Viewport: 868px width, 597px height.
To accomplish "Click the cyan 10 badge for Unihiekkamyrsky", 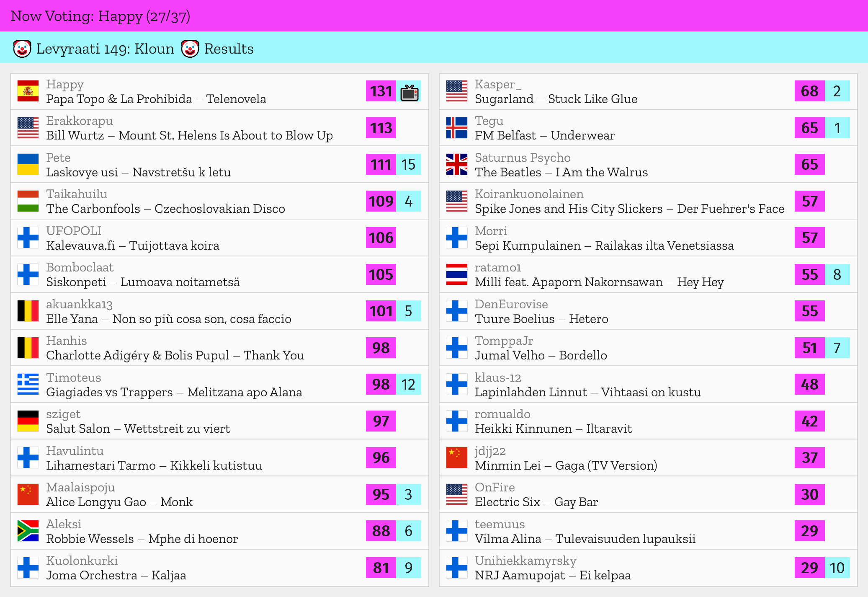I will (837, 568).
